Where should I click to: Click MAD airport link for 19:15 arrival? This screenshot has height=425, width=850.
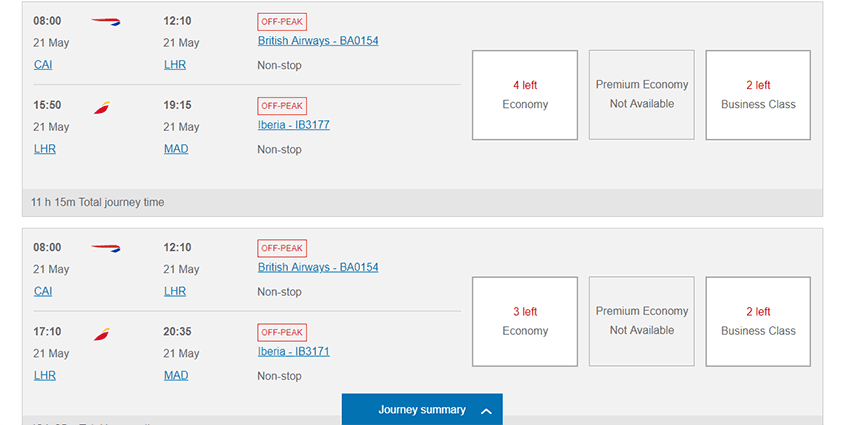(x=176, y=149)
